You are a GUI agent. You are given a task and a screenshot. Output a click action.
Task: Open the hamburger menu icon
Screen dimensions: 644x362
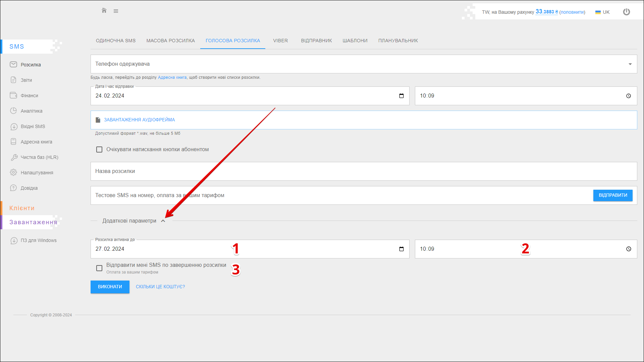(x=116, y=11)
